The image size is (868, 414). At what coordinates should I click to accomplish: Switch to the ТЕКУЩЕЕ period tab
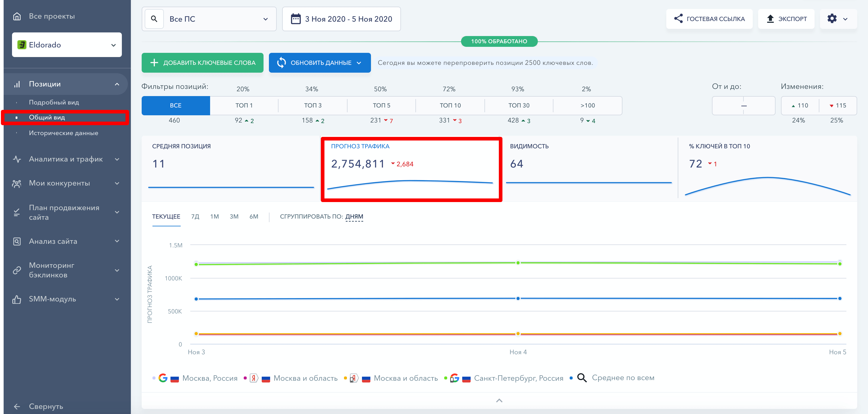(x=166, y=217)
